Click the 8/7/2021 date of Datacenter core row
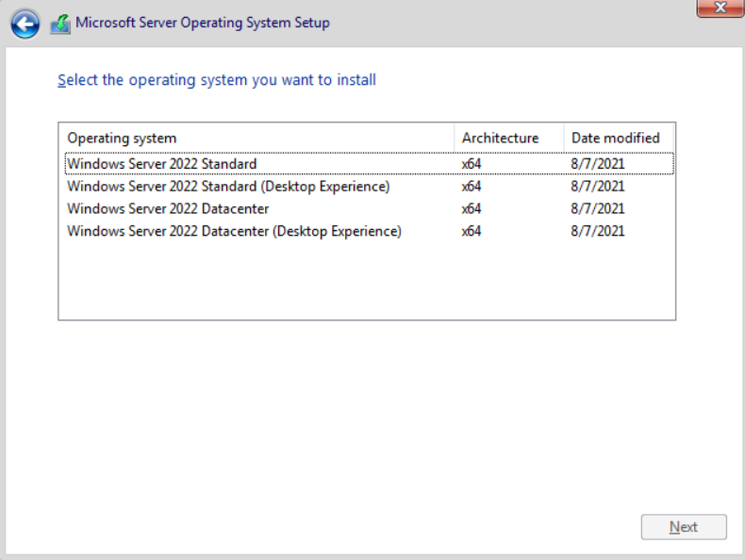The height and width of the screenshot is (560, 745). coord(598,208)
